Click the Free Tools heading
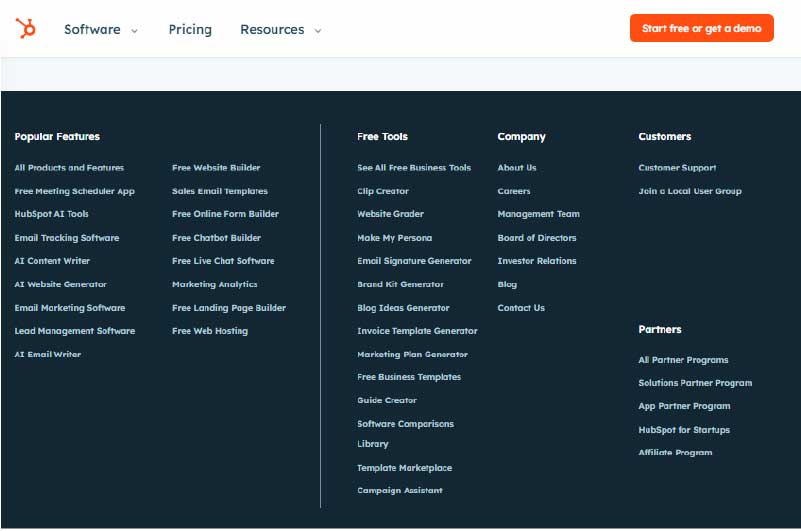801x531 pixels. 382,136
